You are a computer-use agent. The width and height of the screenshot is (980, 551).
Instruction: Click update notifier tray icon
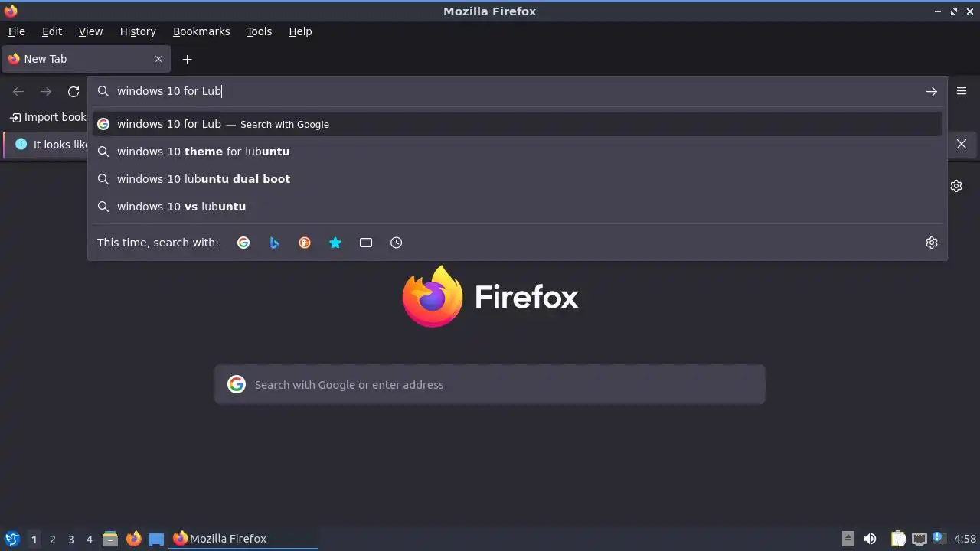[938, 538]
